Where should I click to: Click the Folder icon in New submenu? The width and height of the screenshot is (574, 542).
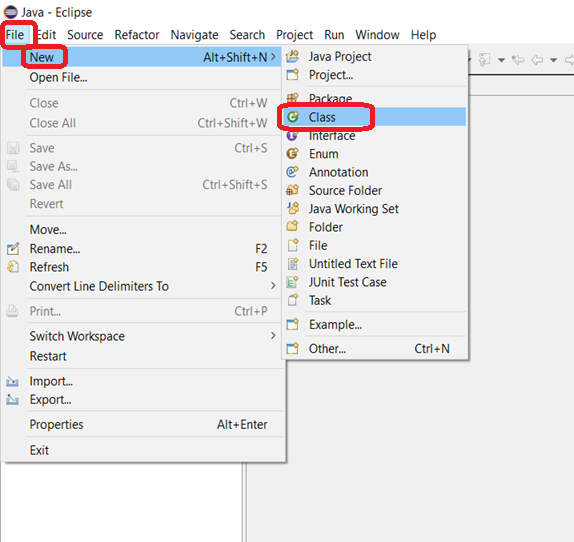292,226
